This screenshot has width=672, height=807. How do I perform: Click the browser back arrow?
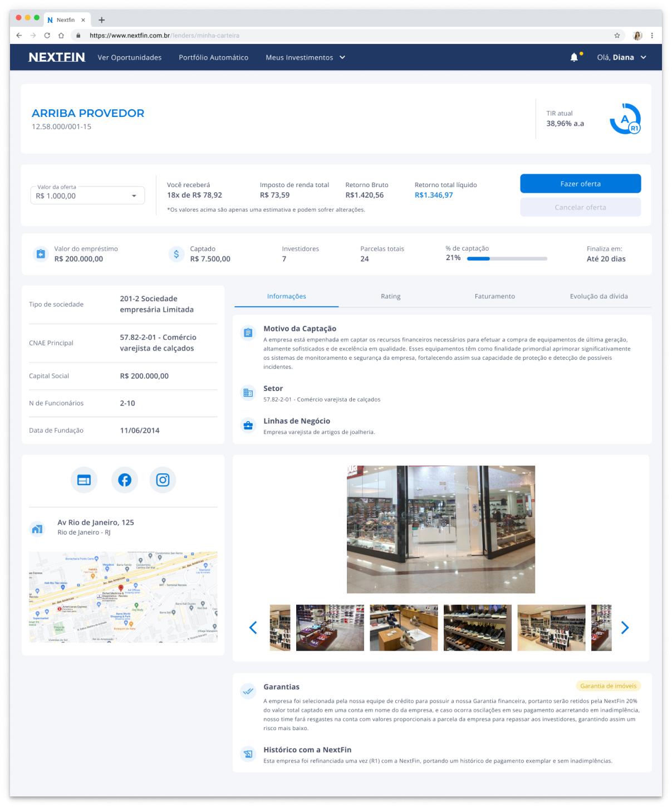19,35
